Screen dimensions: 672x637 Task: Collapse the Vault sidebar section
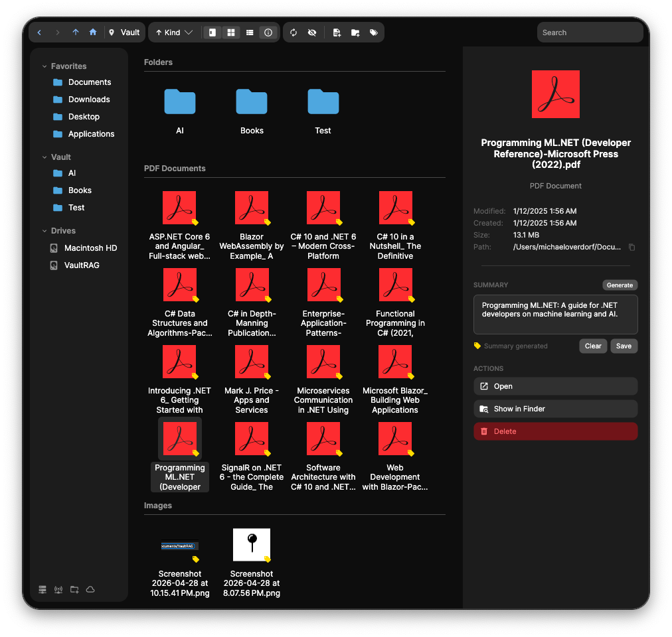pos(44,157)
